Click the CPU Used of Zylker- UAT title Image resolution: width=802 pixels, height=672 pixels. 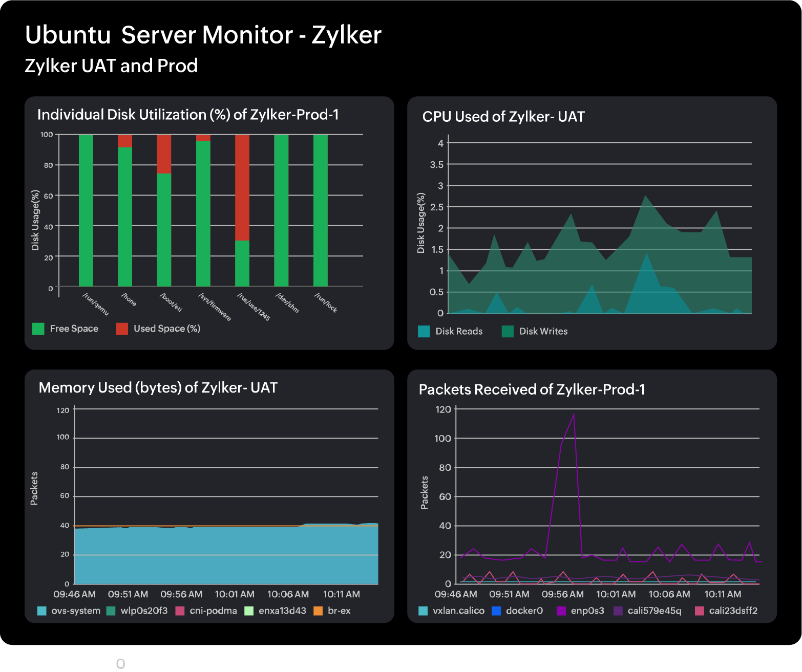point(503,117)
